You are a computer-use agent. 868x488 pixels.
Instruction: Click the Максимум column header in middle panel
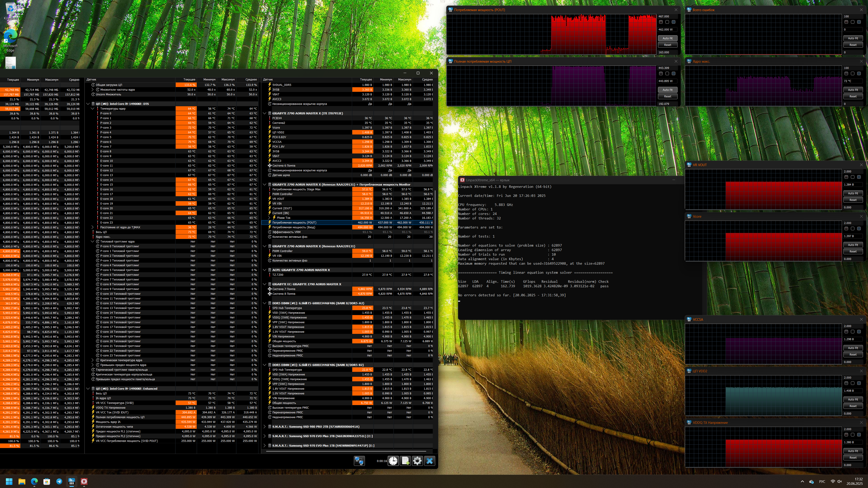228,80
